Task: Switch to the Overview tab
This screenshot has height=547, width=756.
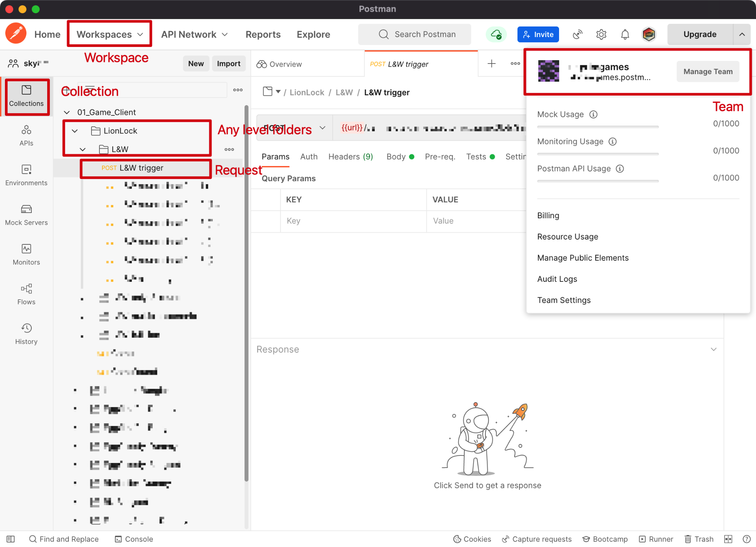Action: pyautogui.click(x=279, y=64)
